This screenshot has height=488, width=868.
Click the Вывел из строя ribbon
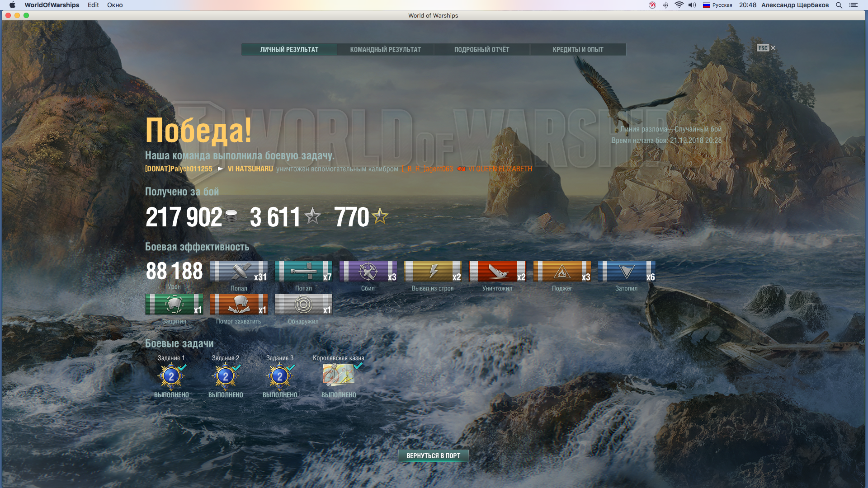433,272
